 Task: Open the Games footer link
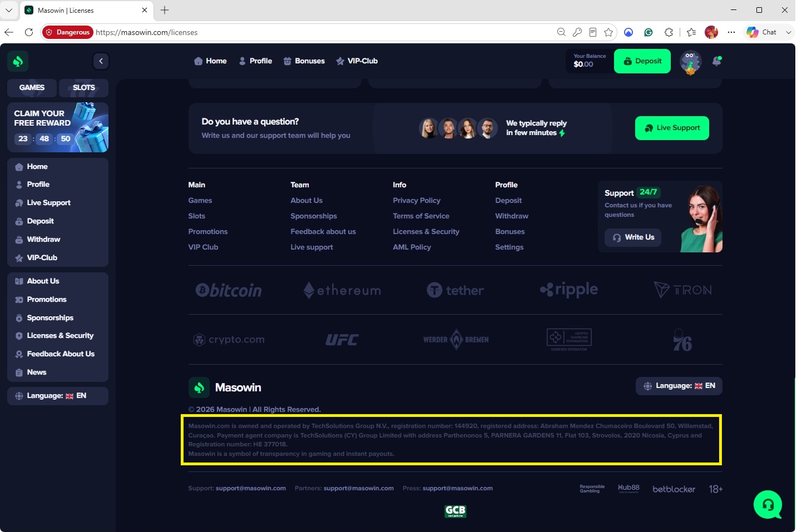click(x=200, y=201)
